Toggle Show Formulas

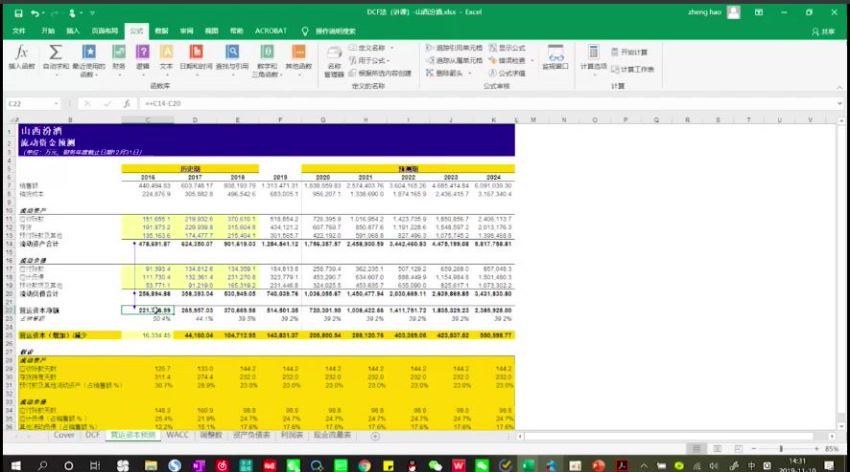pyautogui.click(x=507, y=48)
